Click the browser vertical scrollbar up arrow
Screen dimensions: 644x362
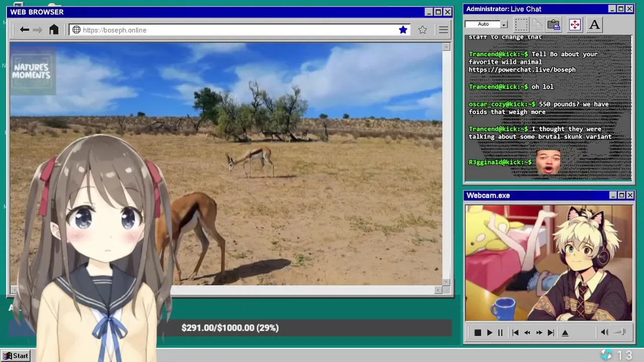[446, 47]
